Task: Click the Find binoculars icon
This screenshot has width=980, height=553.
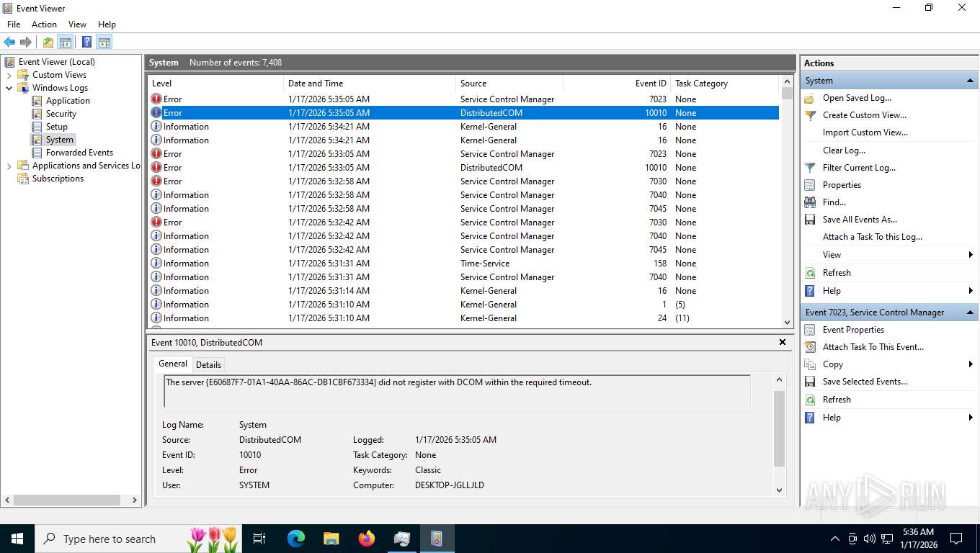Action: pyautogui.click(x=810, y=202)
